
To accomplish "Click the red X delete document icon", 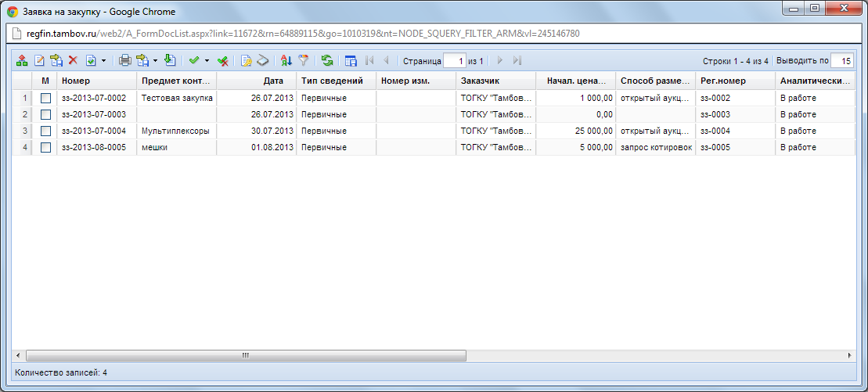I will (x=73, y=60).
